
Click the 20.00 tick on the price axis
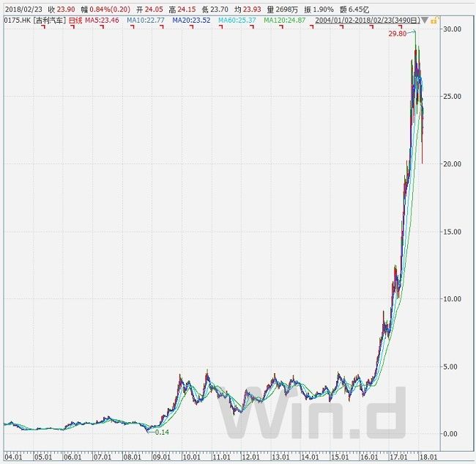click(x=453, y=163)
